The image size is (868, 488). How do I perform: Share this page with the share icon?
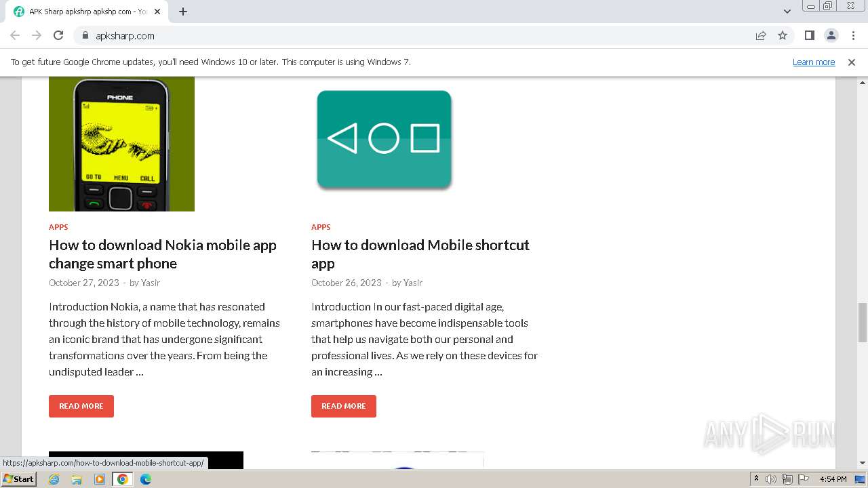(761, 35)
